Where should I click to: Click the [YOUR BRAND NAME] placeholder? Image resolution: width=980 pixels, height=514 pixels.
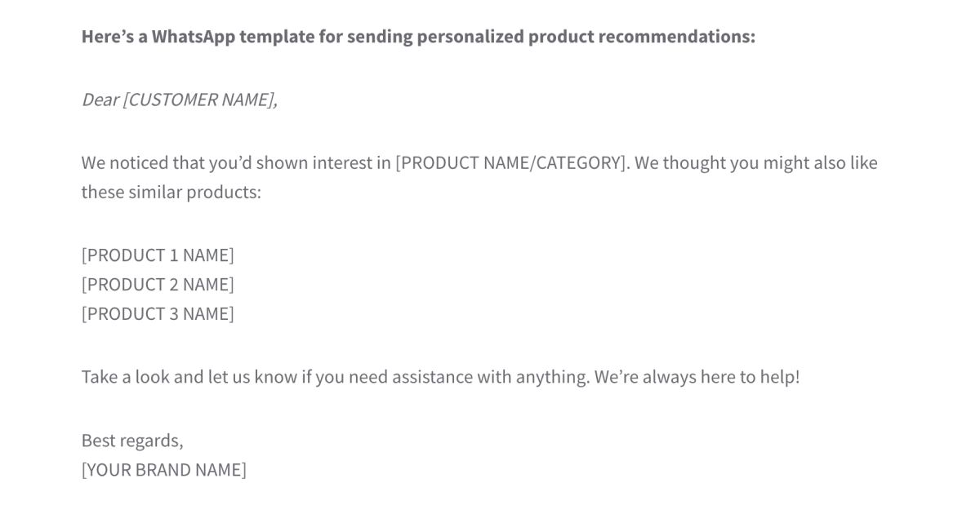point(163,470)
